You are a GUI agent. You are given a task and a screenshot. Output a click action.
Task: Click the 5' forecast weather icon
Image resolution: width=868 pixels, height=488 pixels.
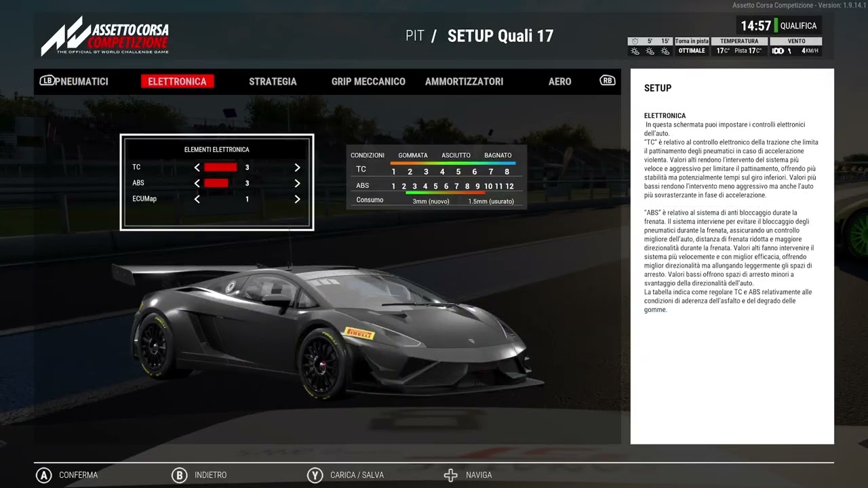pyautogui.click(x=650, y=51)
